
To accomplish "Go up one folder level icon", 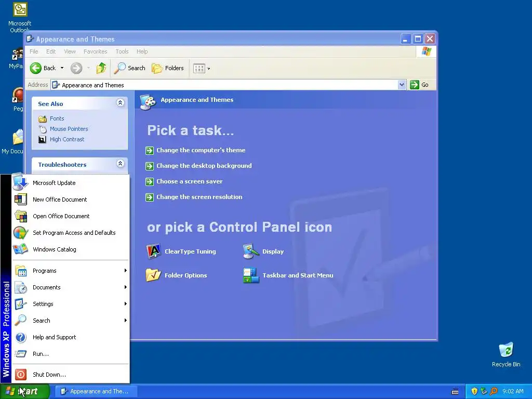I will click(x=101, y=68).
